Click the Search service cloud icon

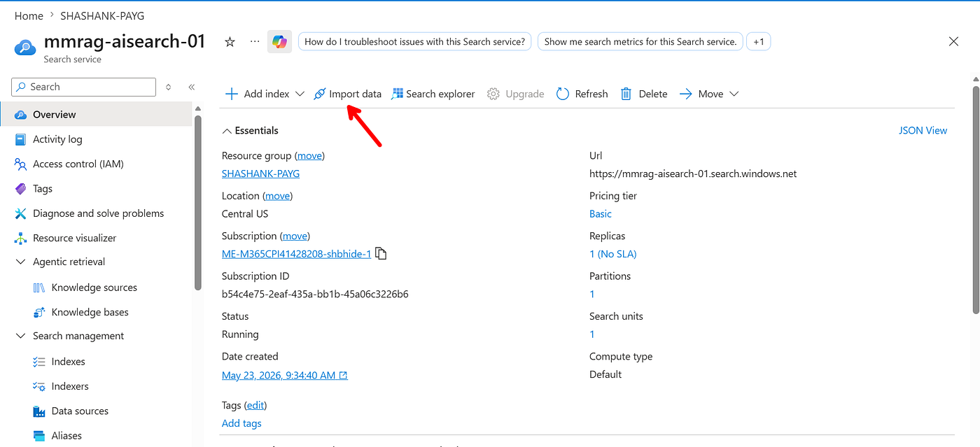point(24,48)
